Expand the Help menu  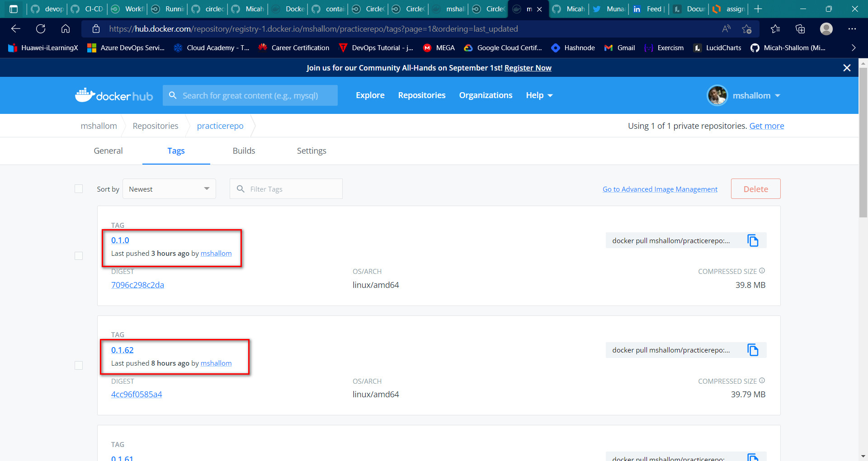point(539,95)
